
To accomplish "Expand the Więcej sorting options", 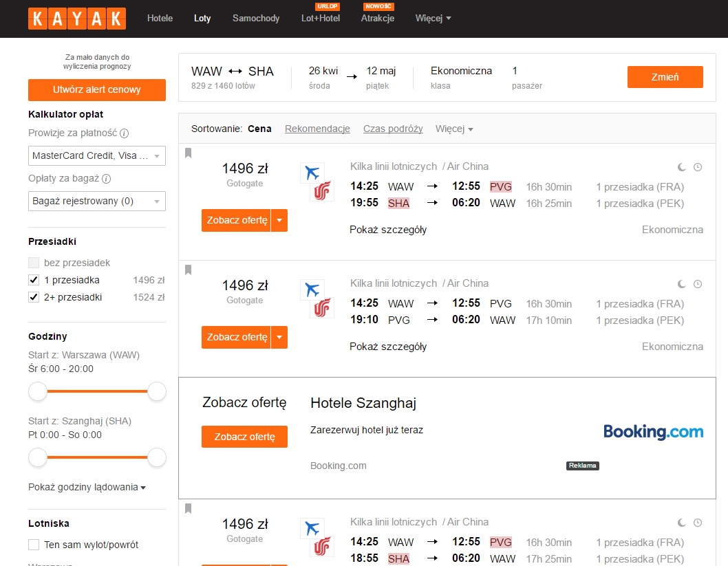I will click(x=454, y=129).
